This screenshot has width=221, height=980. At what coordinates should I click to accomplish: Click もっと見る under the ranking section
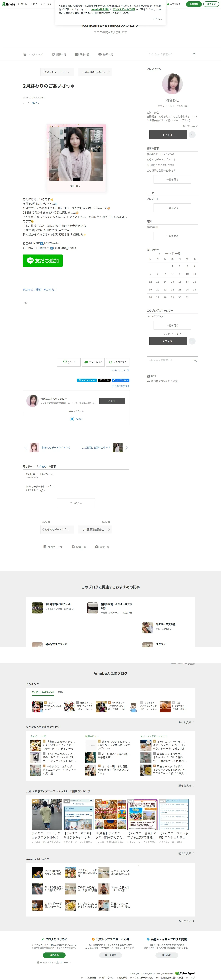pyautogui.click(x=186, y=722)
